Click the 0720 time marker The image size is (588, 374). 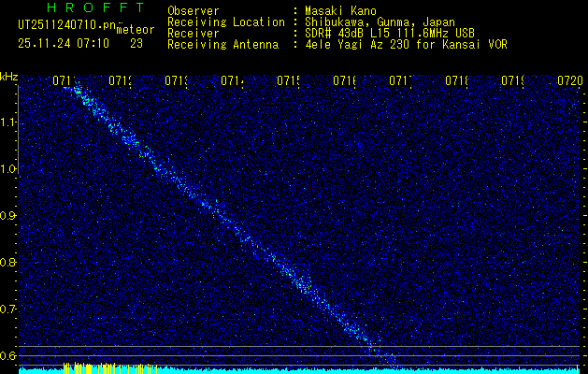569,81
